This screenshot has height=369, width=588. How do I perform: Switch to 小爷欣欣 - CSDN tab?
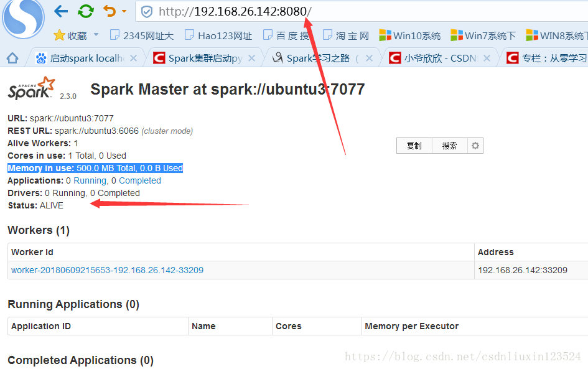tap(433, 58)
